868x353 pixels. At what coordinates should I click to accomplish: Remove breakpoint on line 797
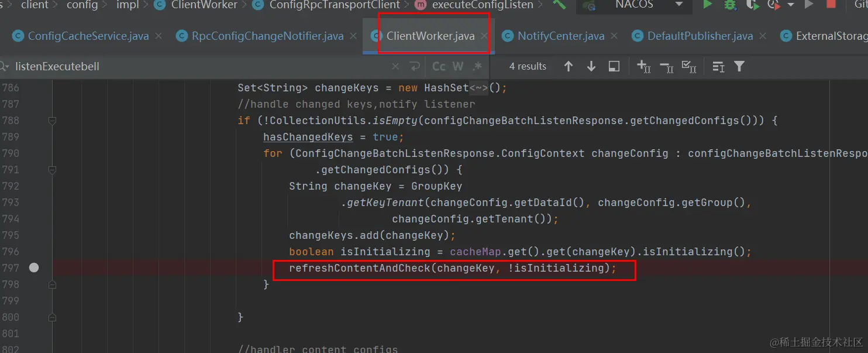pos(34,268)
